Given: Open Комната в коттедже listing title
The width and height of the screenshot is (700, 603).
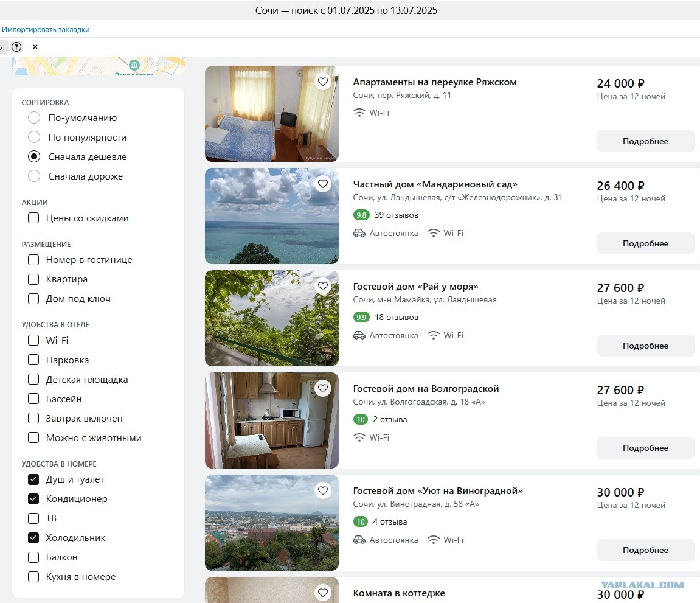Looking at the screenshot, I should (399, 593).
